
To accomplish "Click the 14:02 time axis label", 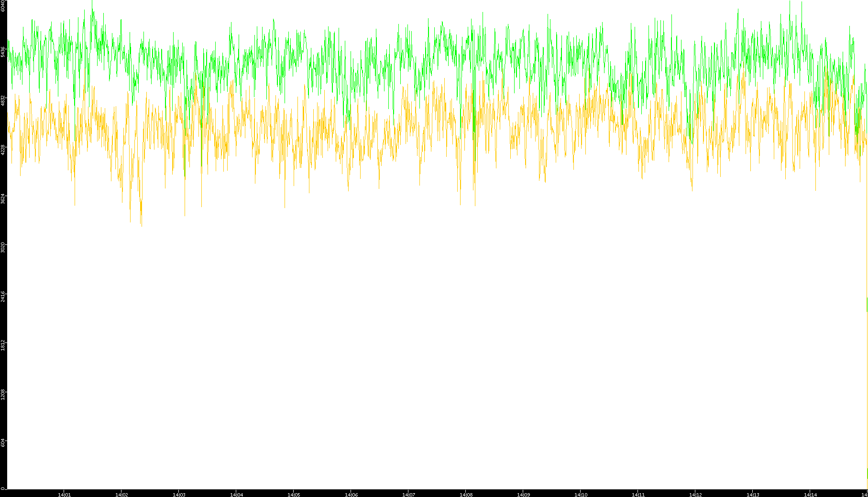I will coord(121,495).
